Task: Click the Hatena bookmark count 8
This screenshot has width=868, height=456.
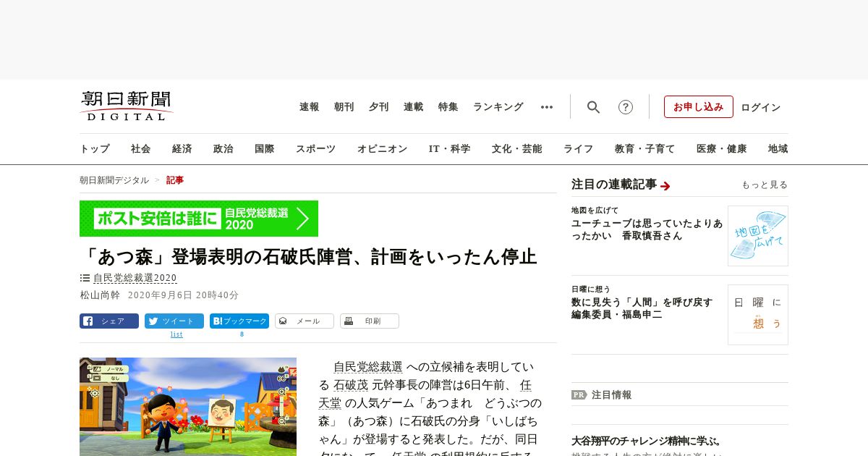Action: point(242,334)
